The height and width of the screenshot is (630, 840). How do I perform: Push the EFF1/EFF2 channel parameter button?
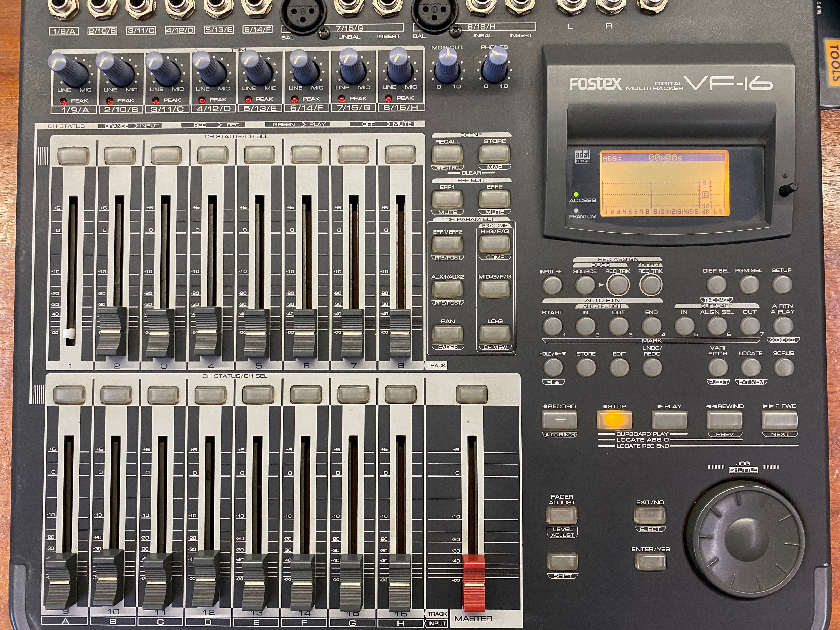click(447, 244)
